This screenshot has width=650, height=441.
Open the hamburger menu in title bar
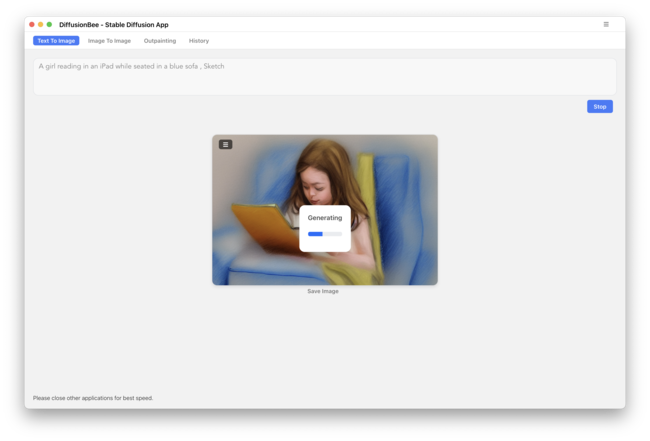[x=606, y=24]
